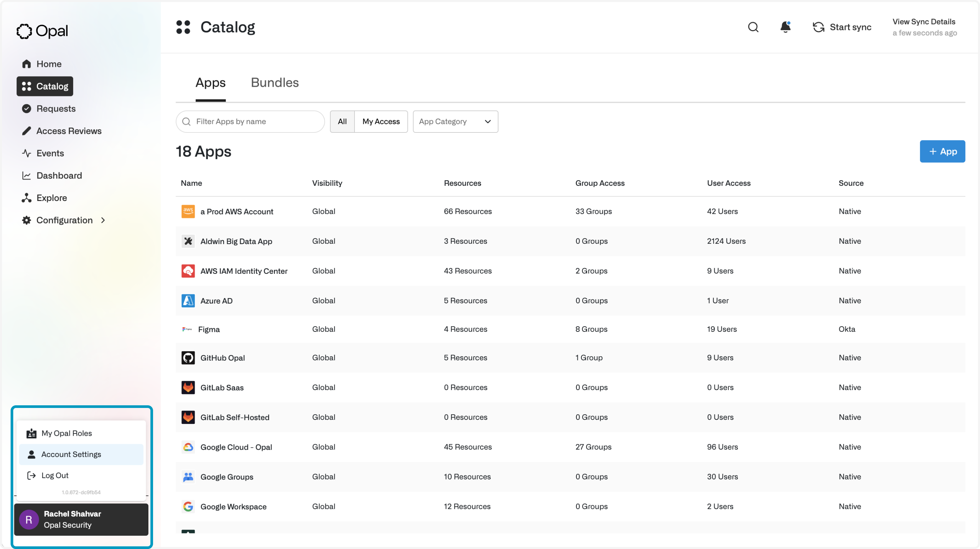
Task: Click the Google Cloud - Opal icon
Action: tap(188, 447)
